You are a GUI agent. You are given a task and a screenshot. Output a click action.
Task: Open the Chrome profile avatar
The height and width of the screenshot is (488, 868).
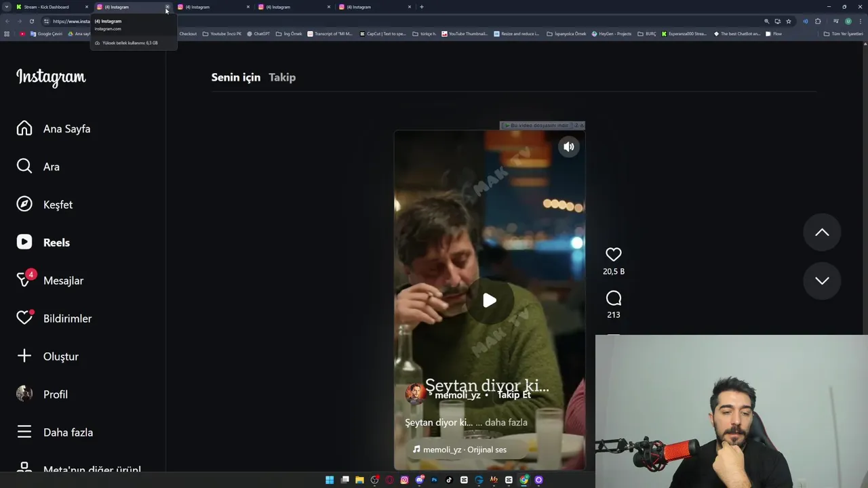[848, 21]
